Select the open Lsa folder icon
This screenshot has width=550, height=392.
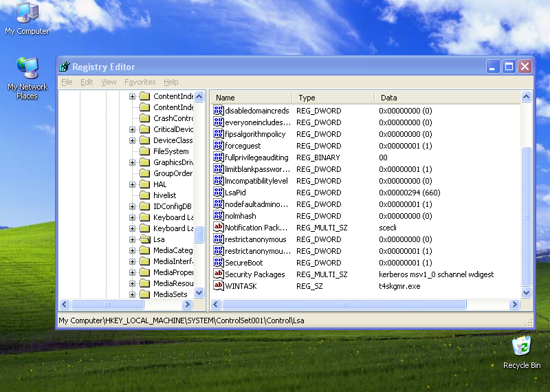tap(145, 239)
